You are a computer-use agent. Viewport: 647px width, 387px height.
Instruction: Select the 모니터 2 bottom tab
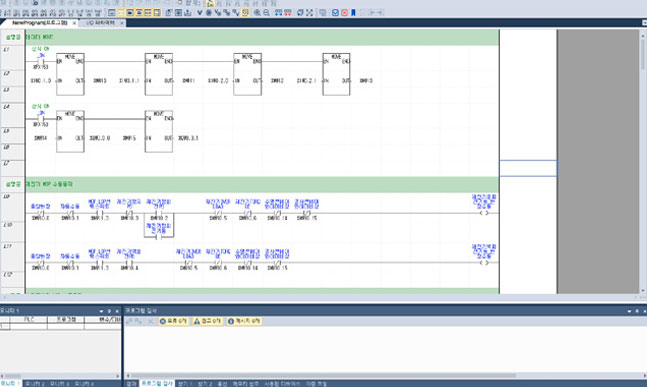click(x=35, y=384)
